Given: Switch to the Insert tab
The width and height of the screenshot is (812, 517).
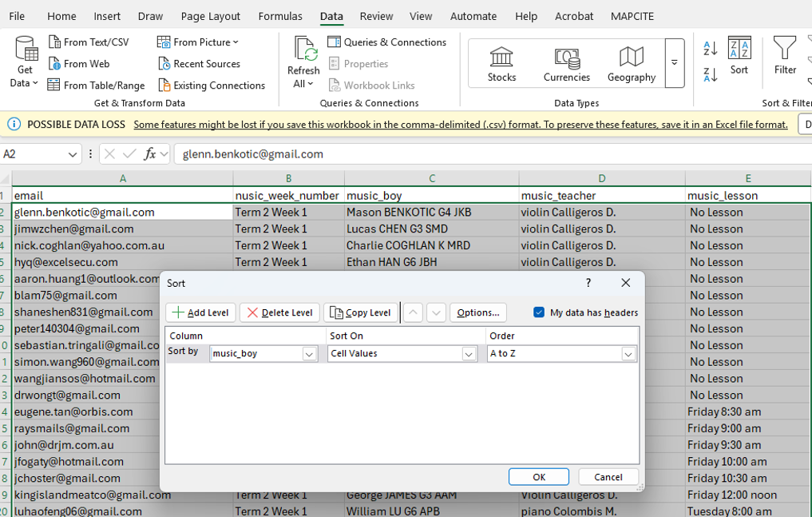Looking at the screenshot, I should point(107,16).
